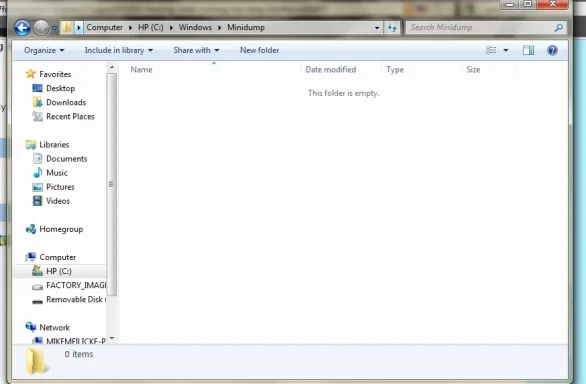Open the more view options dropdown arrow
The height and width of the screenshot is (384, 586).
(506, 50)
